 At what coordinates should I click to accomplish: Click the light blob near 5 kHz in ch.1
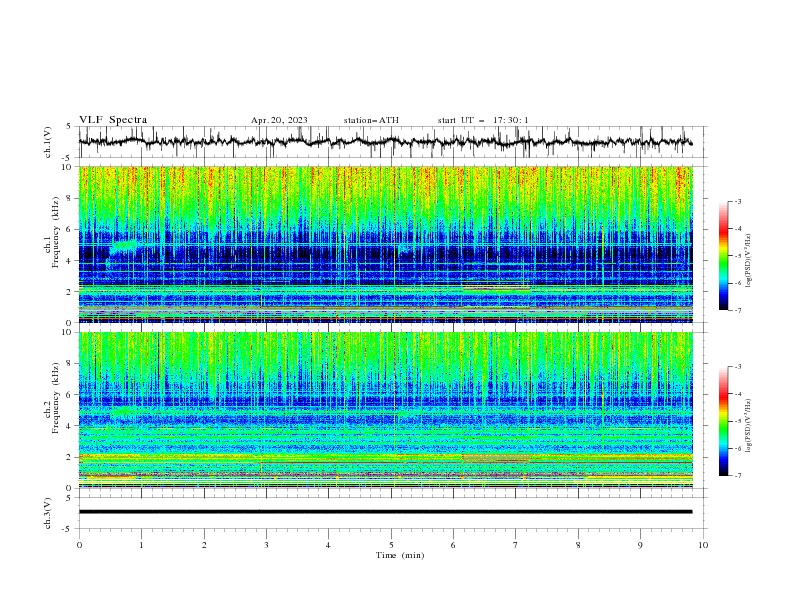[123, 246]
